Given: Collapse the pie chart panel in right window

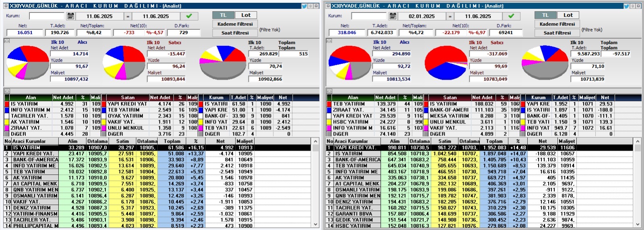Looking at the screenshot, I should coord(329,41).
